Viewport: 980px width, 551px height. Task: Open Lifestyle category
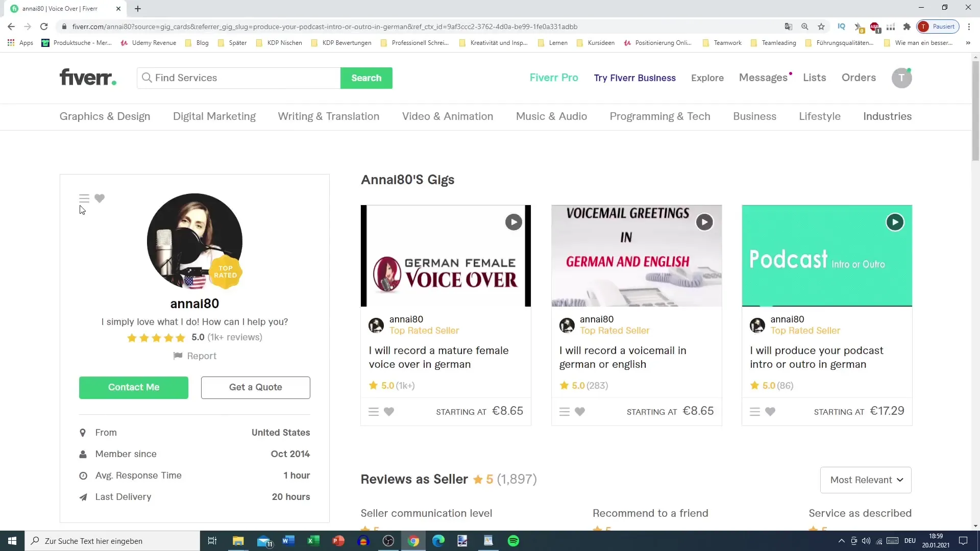[820, 116]
